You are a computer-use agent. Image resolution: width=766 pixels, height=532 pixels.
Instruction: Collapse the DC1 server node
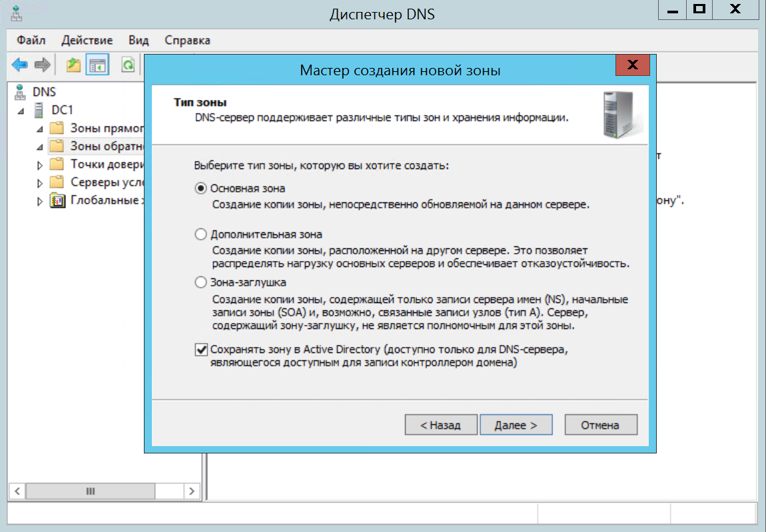(21, 111)
